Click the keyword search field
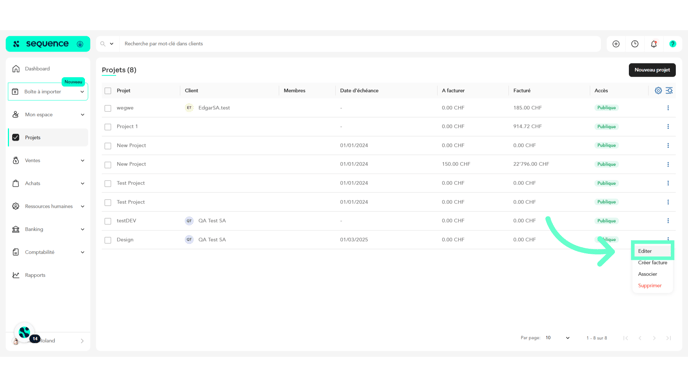Screen dimensions: 688x387 click(x=360, y=44)
